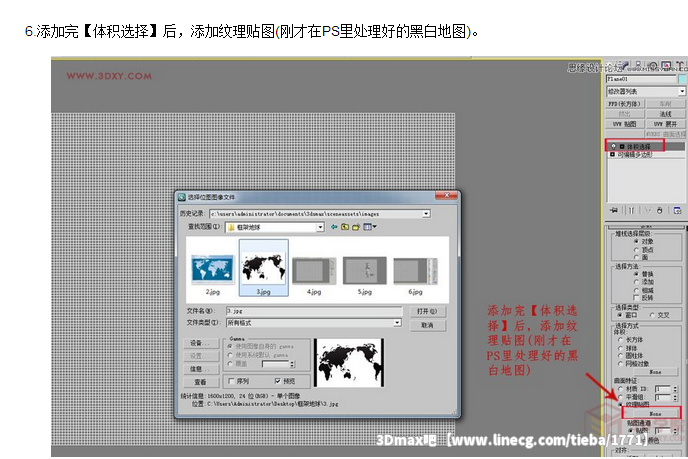Select 对象 stack selection level radio
Screen dimensions: 688x459
[636, 241]
